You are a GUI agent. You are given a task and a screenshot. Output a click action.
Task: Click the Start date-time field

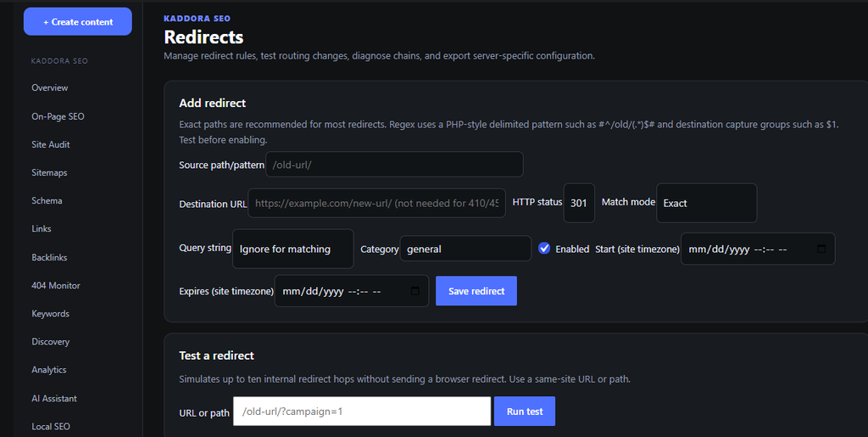click(x=758, y=249)
